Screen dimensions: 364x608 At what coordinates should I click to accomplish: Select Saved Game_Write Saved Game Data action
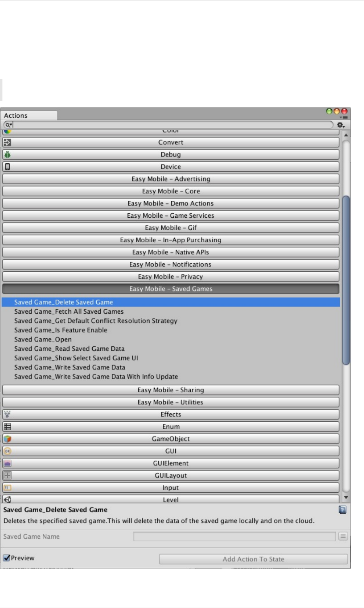click(x=171, y=367)
